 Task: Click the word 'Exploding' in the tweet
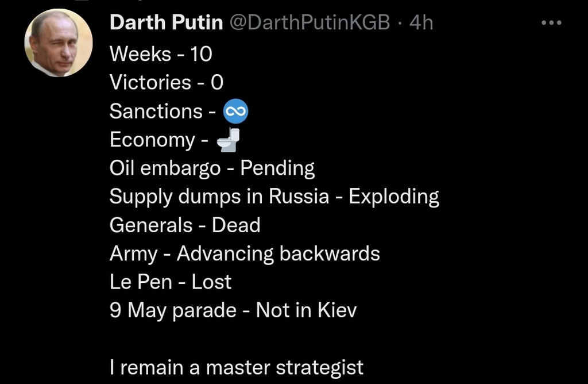click(394, 197)
